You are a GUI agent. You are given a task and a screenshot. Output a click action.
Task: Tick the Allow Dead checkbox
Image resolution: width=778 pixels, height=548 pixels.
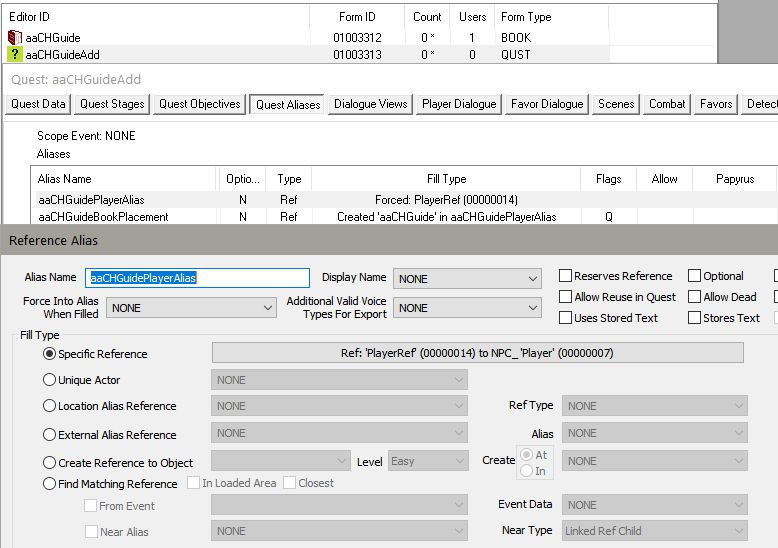pyautogui.click(x=695, y=297)
